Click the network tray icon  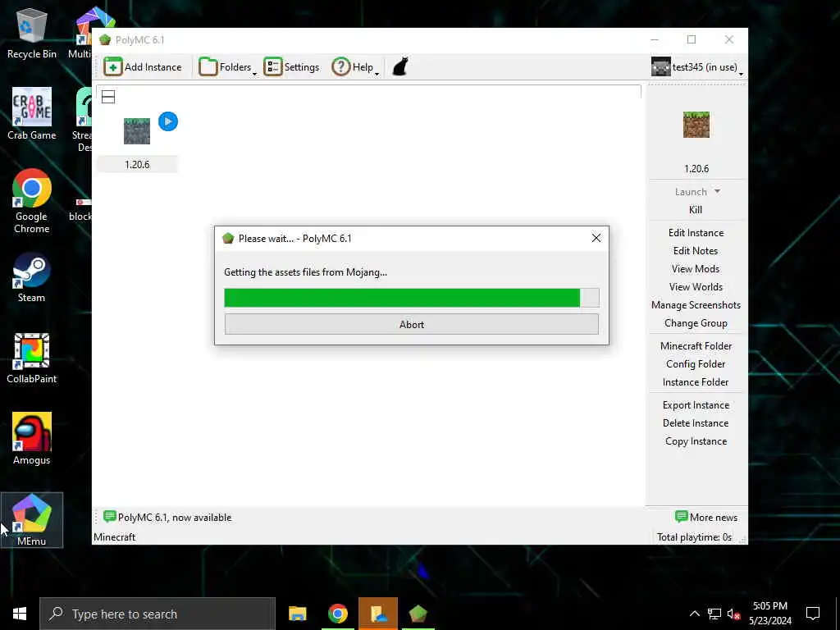click(714, 614)
